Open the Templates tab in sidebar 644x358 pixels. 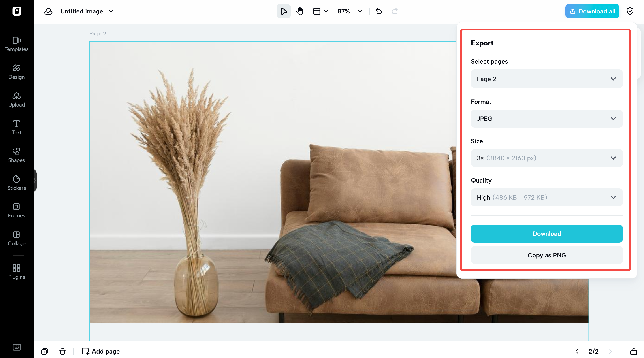[17, 44]
